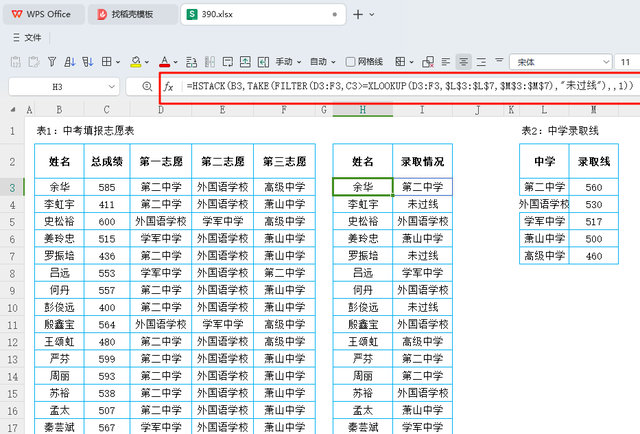
Task: Expand the fill color dropdown arrow
Action: (x=147, y=62)
